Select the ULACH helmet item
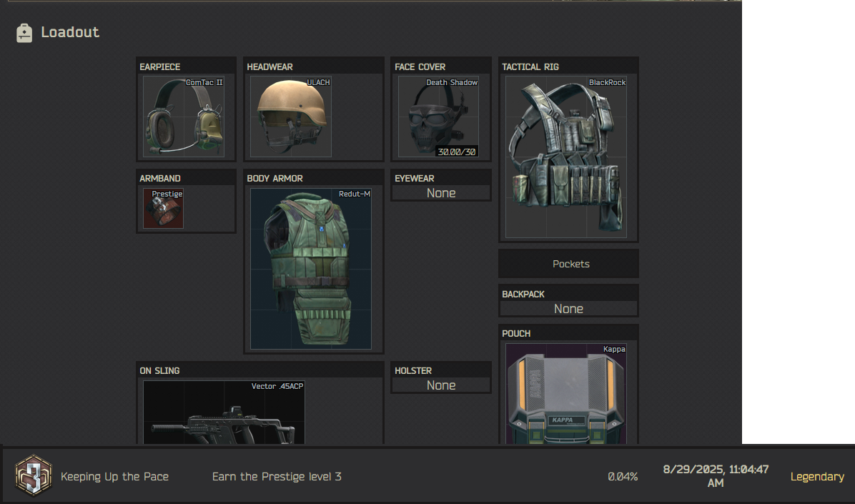The width and height of the screenshot is (855, 504). 290,117
